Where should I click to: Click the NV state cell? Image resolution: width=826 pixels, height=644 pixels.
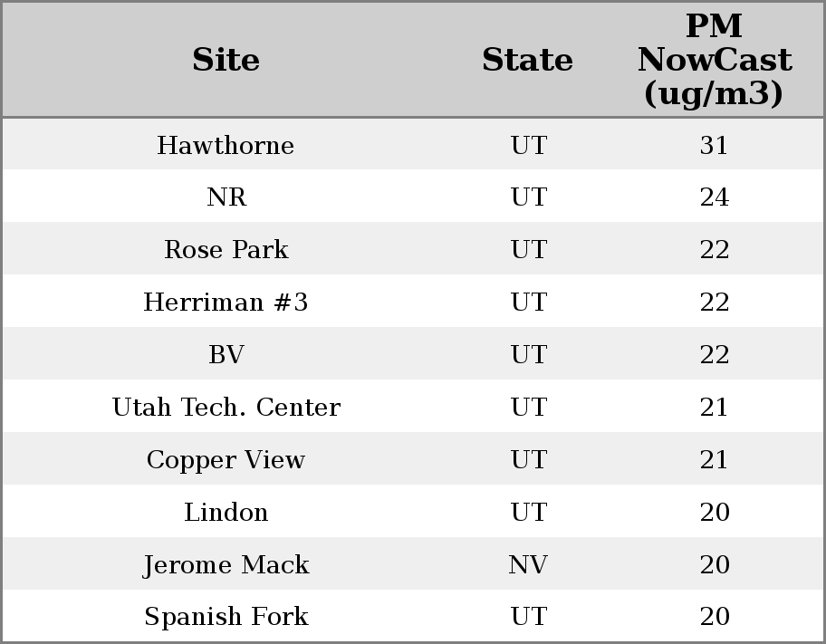point(527,565)
